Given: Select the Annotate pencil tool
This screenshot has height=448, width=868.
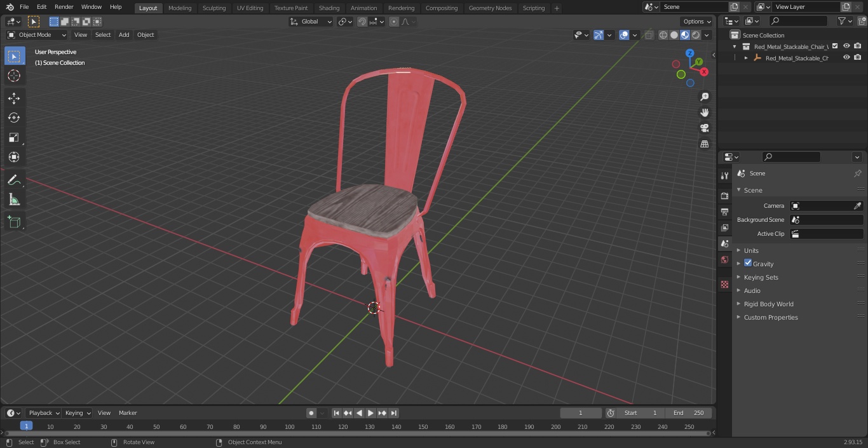Looking at the screenshot, I should pos(14,180).
